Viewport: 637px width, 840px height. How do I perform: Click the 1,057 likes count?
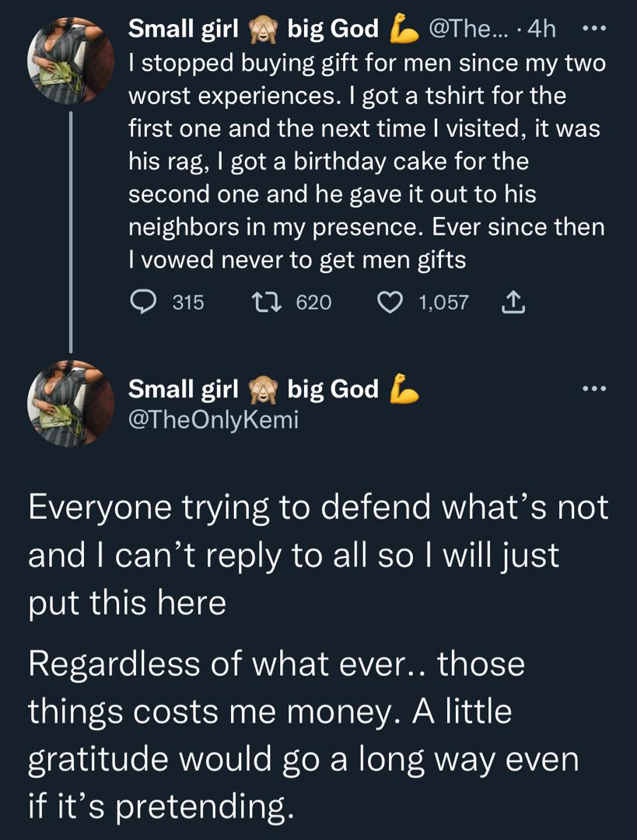click(443, 302)
